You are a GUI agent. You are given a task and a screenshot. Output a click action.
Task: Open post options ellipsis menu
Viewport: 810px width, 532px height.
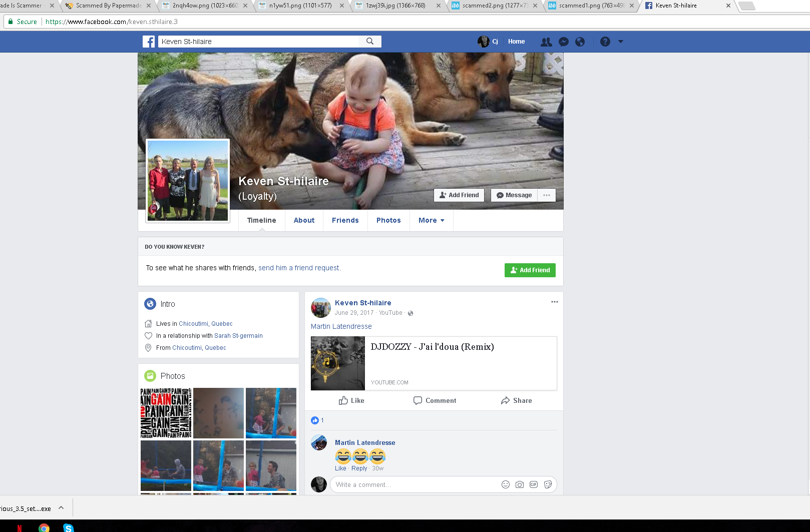[555, 302]
